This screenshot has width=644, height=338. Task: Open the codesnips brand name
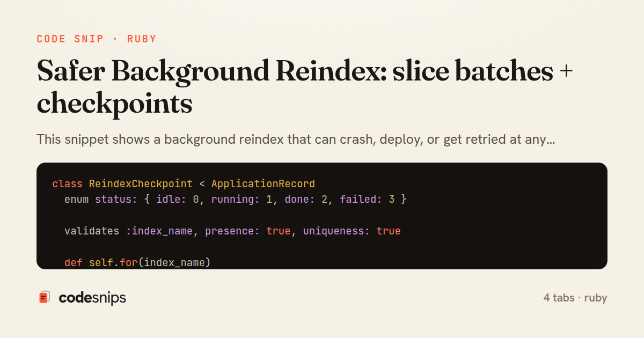[x=92, y=298]
